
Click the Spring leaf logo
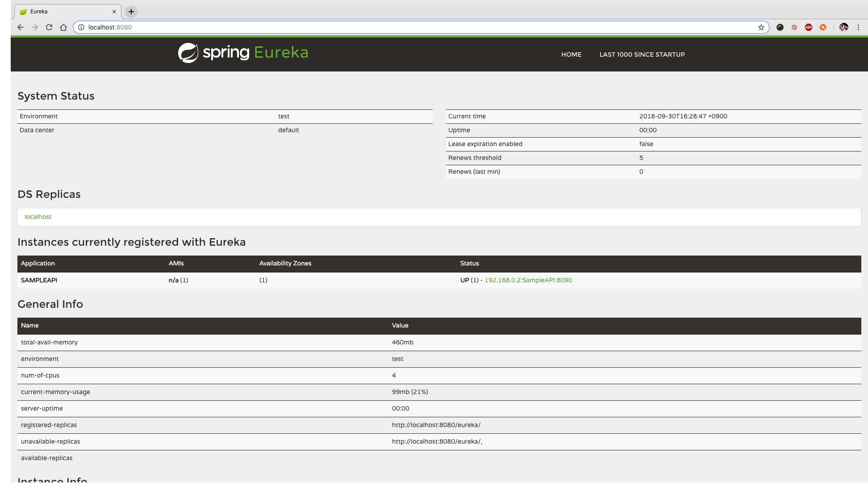point(188,53)
